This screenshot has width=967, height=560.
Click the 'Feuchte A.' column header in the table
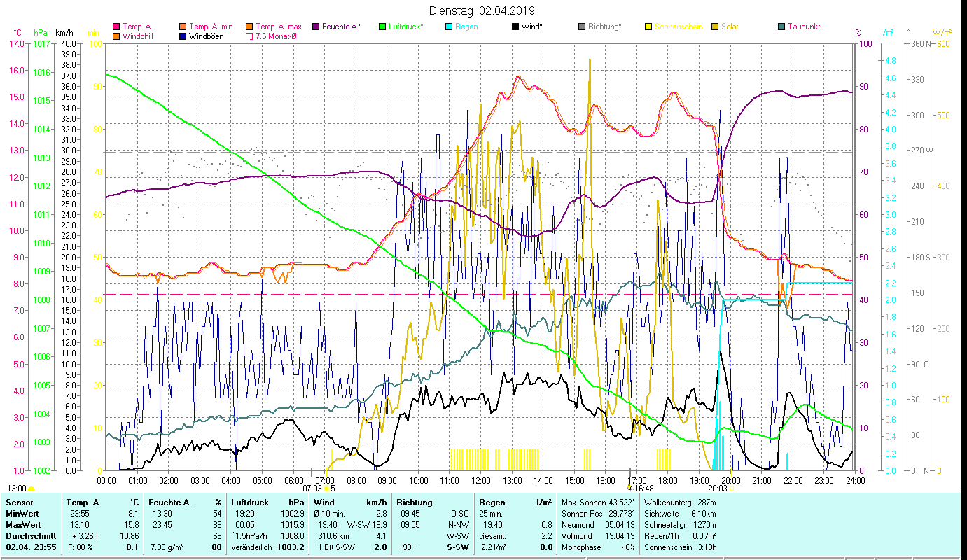(x=170, y=503)
